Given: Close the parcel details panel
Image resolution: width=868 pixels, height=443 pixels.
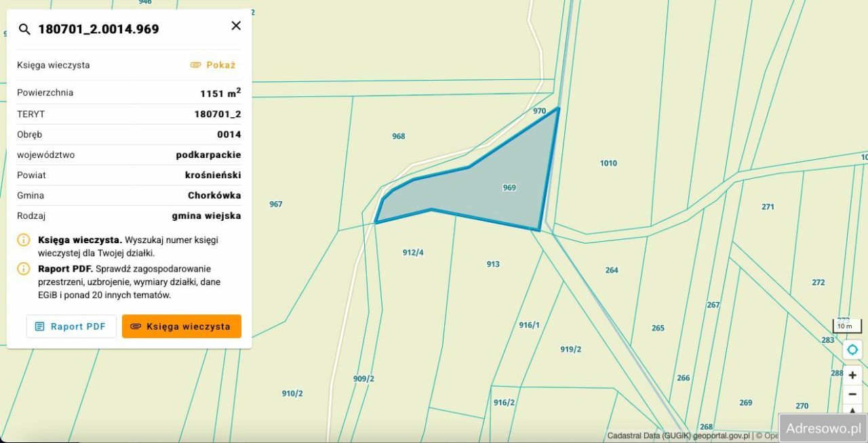Looking at the screenshot, I should point(236,26).
